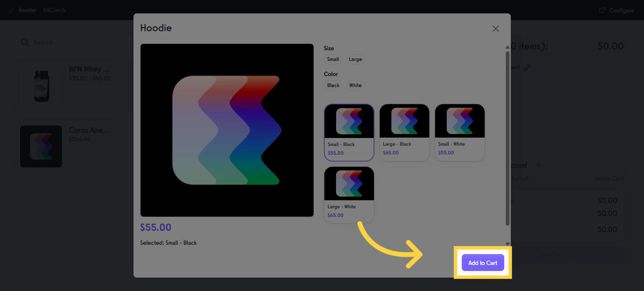Image resolution: width=644 pixels, height=291 pixels.
Task: Focus the Search field in product list
Action: tap(71, 42)
